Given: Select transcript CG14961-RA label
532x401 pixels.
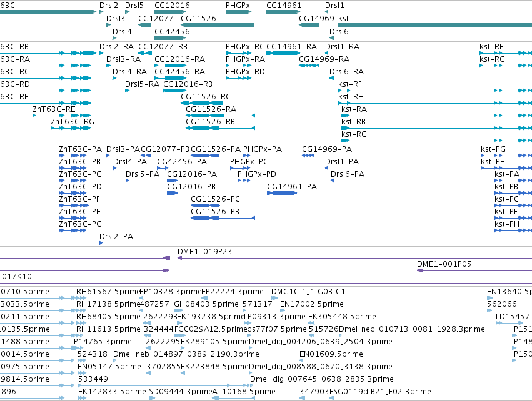Looking at the screenshot, I should [292, 47].
